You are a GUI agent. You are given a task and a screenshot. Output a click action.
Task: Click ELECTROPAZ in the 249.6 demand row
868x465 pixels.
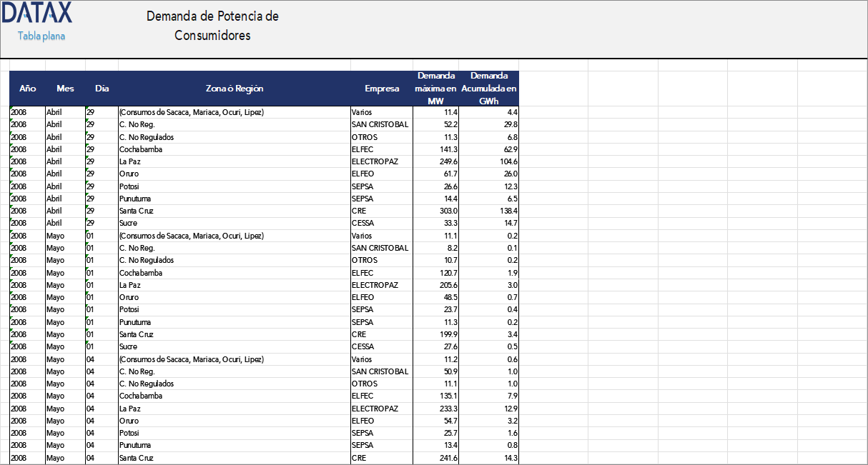click(382, 162)
